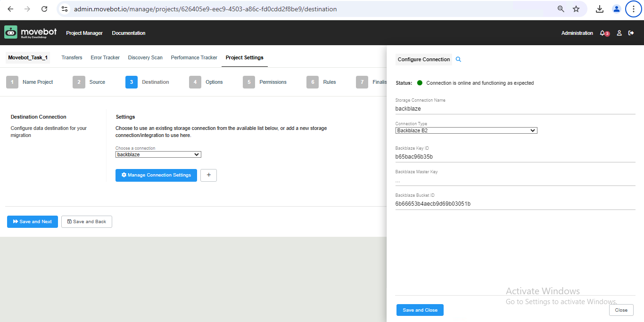Image resolution: width=644 pixels, height=322 pixels.
Task: Open the Choose a connection dropdown
Action: [x=158, y=154]
